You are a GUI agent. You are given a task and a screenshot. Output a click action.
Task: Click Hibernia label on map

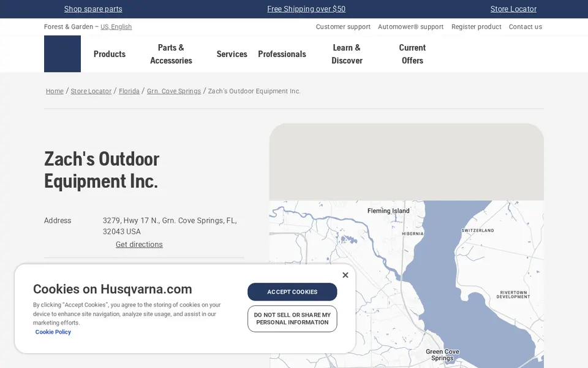pos(412,234)
